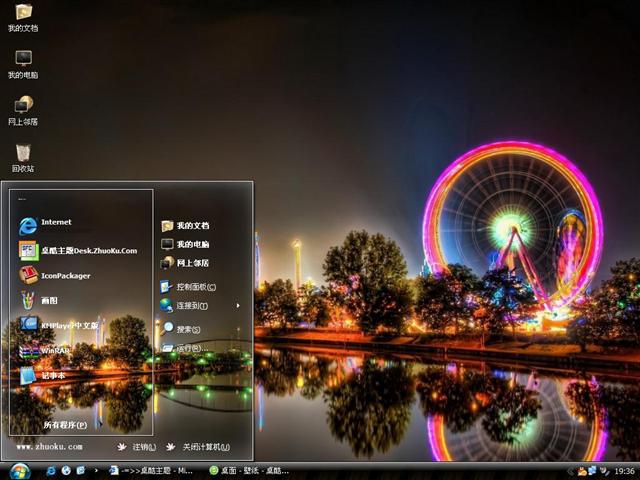
Task: Open 控制面板 in the start menu
Action: tap(195, 286)
